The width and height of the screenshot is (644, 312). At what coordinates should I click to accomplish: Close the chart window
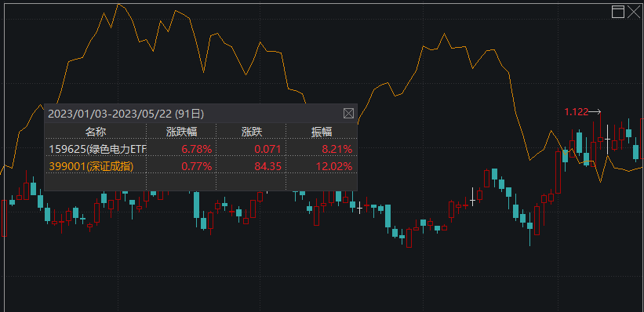point(634,12)
